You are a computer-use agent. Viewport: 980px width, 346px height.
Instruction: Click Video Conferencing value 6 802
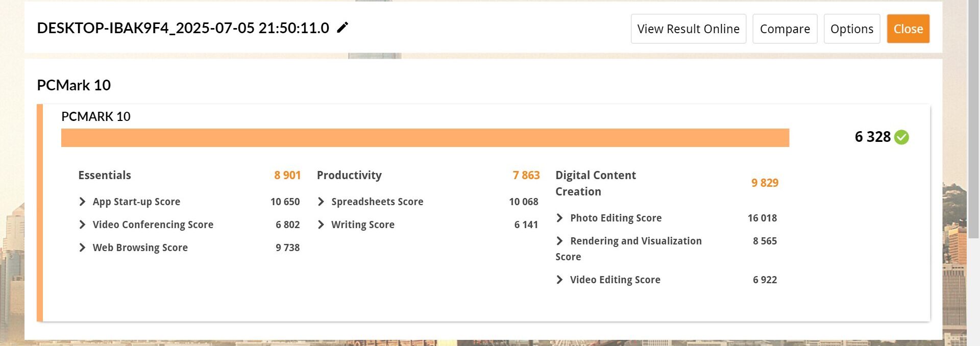pos(288,225)
